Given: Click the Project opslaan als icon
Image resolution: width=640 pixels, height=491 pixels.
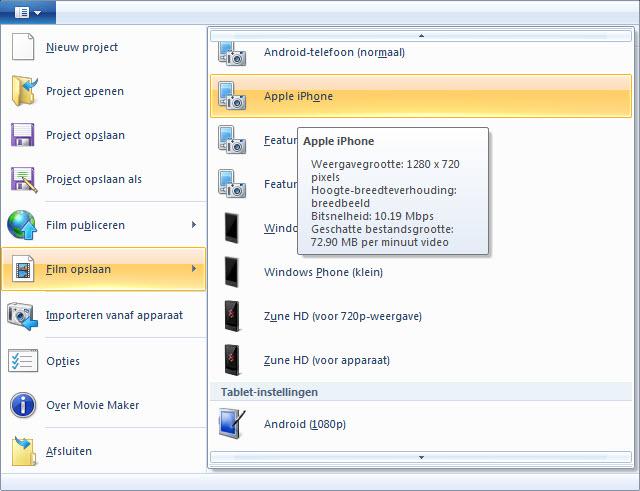Looking at the screenshot, I should click(x=23, y=179).
